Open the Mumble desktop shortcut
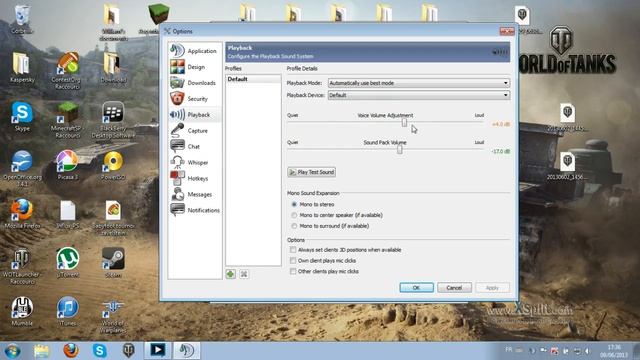Viewport: 640px width, 360px height. [22, 311]
